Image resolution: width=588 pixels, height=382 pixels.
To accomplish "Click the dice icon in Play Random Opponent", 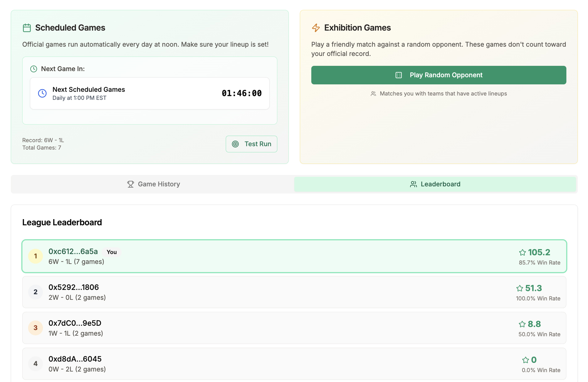I will pyautogui.click(x=399, y=75).
